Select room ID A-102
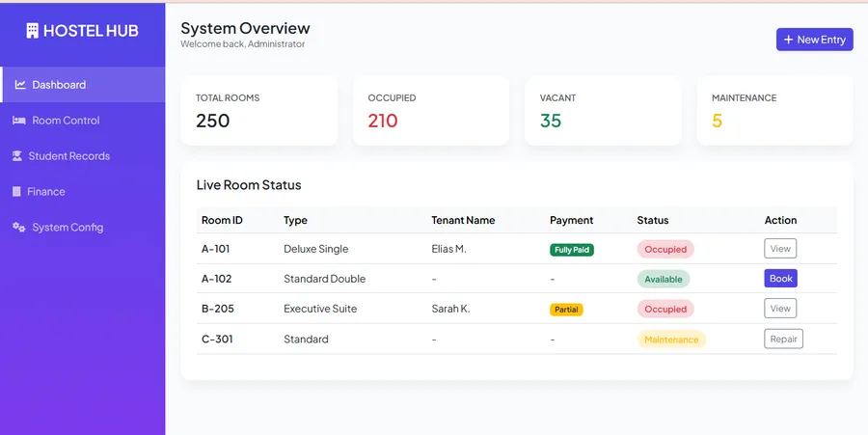The height and width of the screenshot is (435, 868). click(216, 279)
